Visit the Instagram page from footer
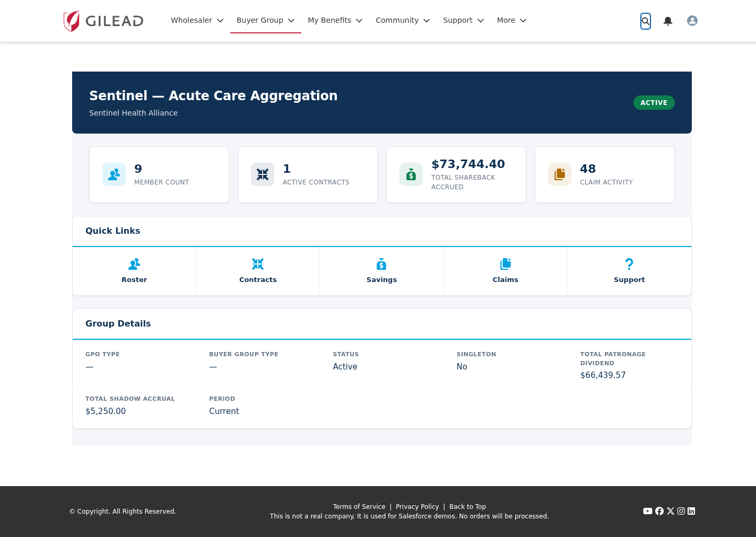Image resolution: width=756 pixels, height=537 pixels. tap(681, 511)
